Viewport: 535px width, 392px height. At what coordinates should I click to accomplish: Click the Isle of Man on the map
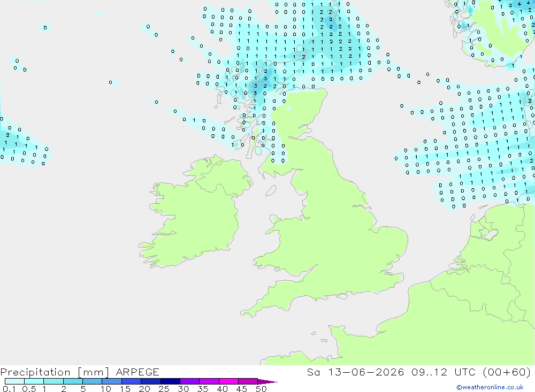pos(271,191)
